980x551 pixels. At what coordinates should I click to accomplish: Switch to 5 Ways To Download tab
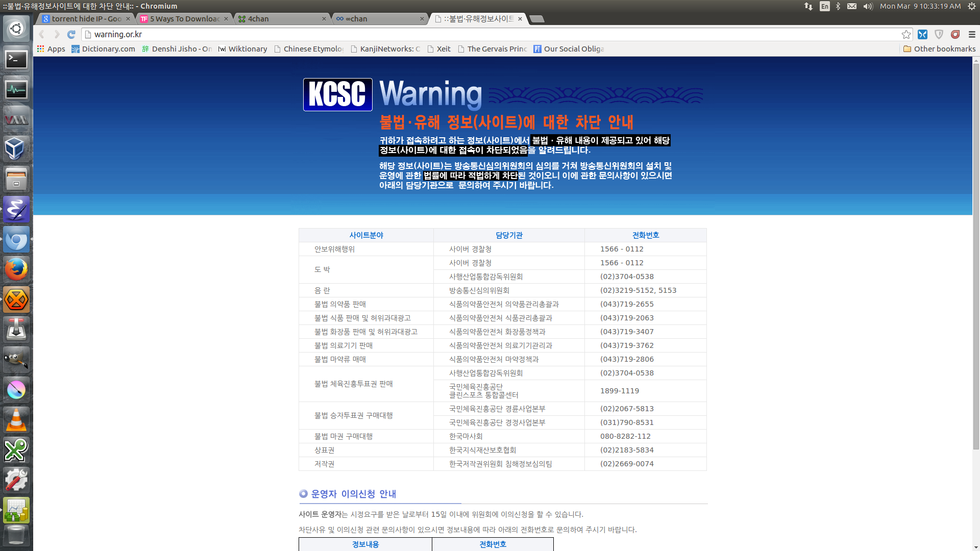(x=184, y=19)
